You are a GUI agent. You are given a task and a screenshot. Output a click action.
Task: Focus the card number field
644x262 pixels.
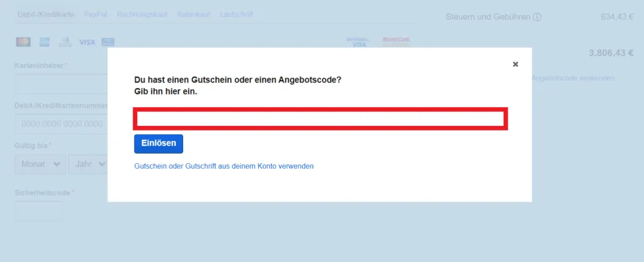[61, 124]
